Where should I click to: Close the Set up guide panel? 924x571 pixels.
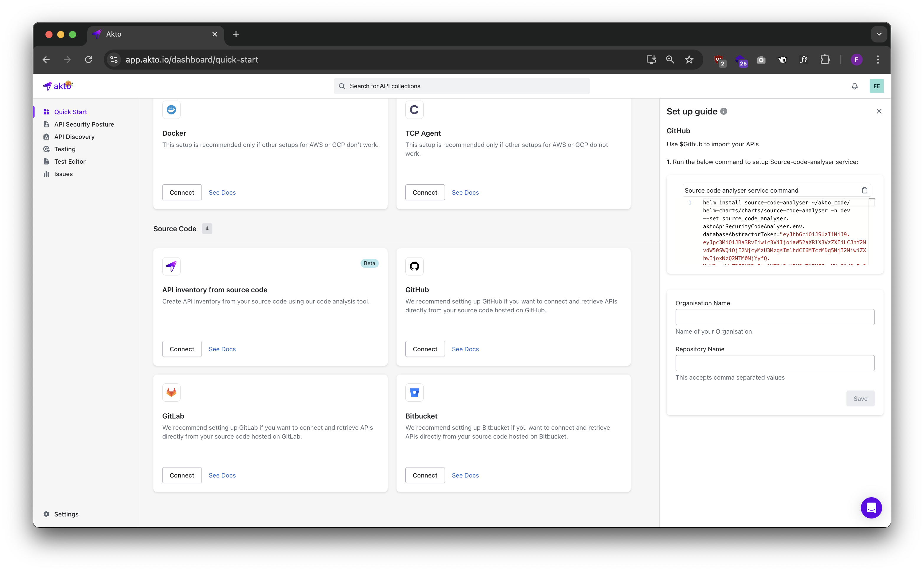coord(879,111)
